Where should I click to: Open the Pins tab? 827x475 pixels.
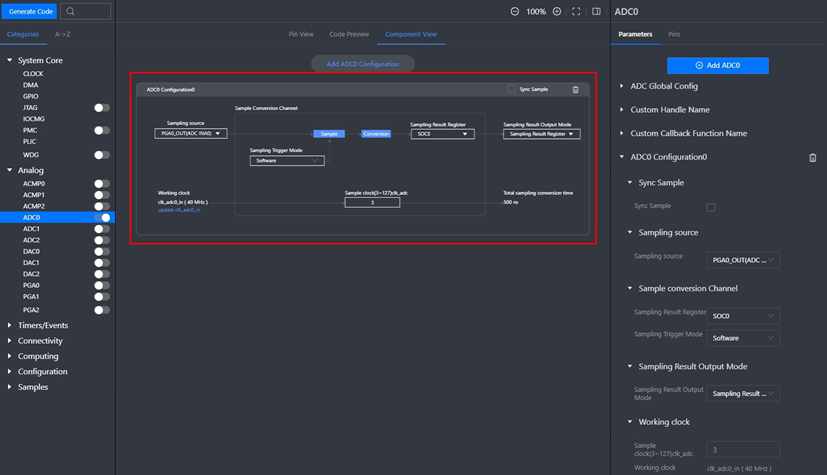674,34
